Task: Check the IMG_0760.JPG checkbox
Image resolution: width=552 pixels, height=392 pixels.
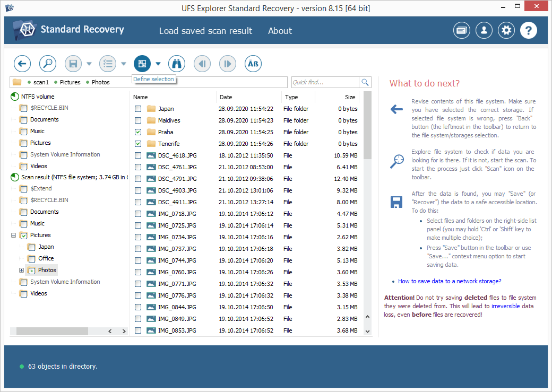Action: (138, 272)
